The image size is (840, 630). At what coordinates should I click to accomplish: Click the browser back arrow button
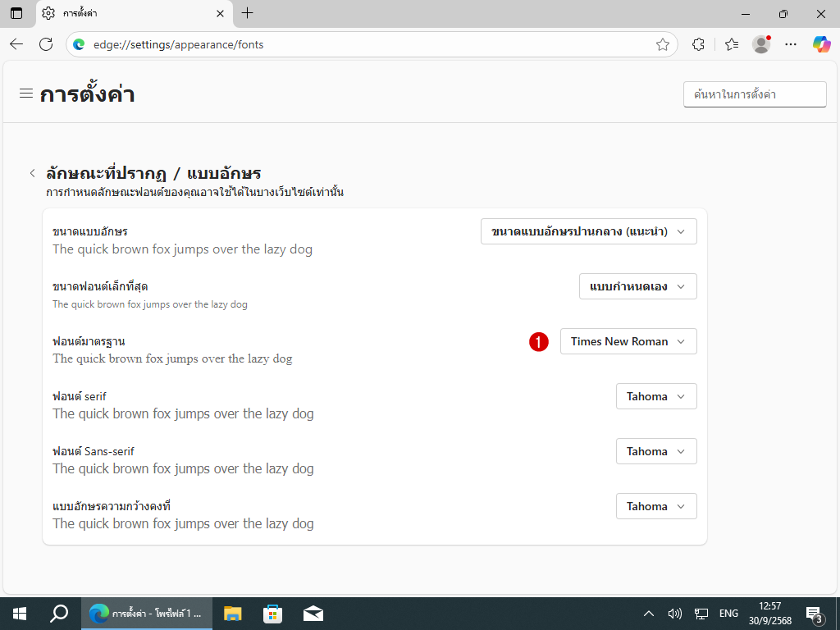16,44
